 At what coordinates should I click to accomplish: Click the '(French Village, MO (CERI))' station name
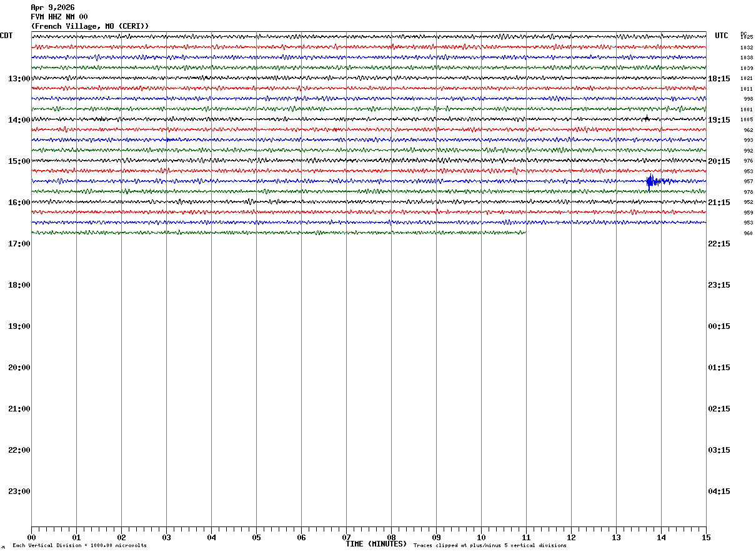coord(90,26)
